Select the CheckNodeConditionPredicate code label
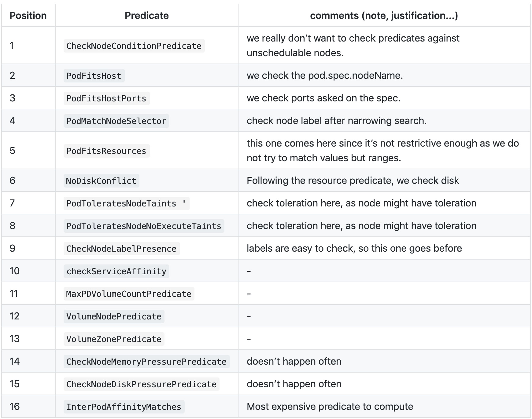The width and height of the screenshot is (532, 419). (134, 46)
